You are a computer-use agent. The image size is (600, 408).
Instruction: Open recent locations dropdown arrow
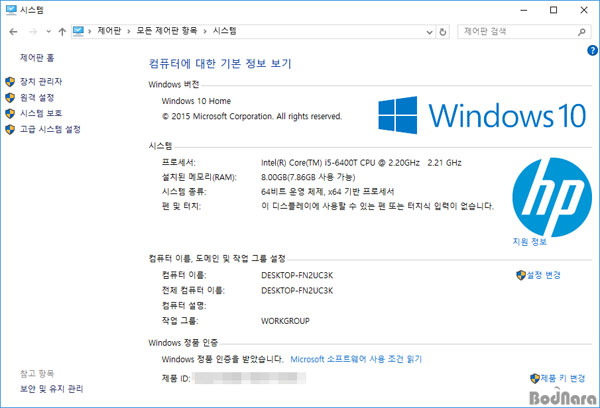click(x=49, y=32)
